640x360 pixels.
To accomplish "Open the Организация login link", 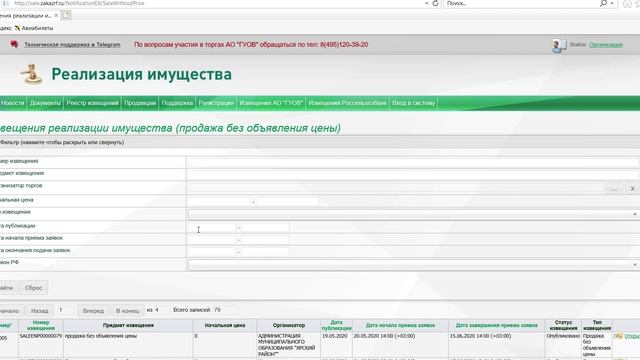I will coord(606,44).
